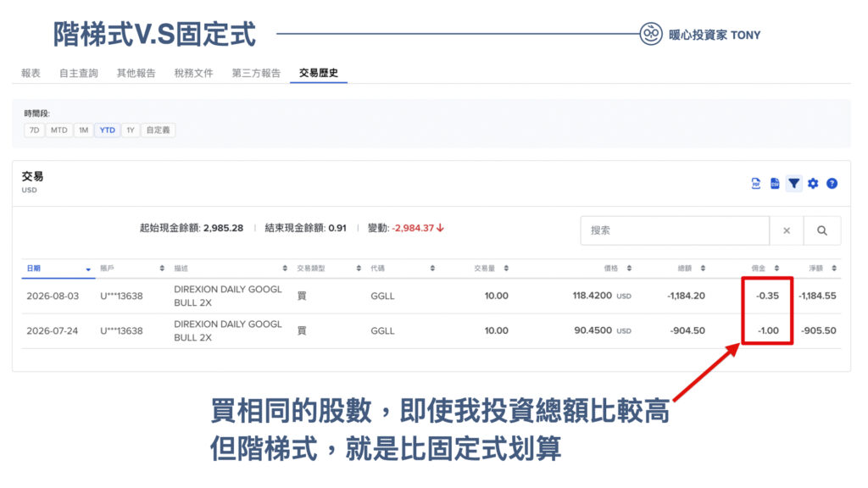Image resolution: width=868 pixels, height=488 pixels.
Task: Select the 1M time period
Action: click(84, 130)
